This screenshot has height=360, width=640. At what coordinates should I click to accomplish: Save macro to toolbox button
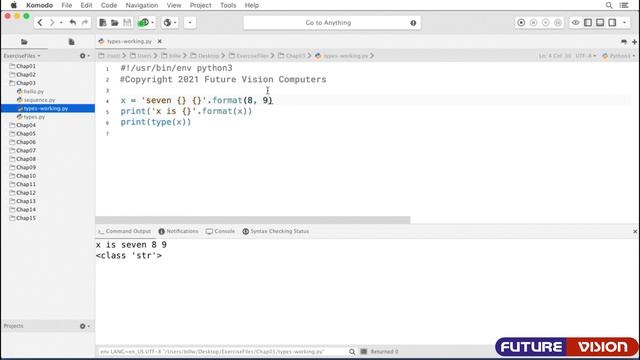coord(558,23)
